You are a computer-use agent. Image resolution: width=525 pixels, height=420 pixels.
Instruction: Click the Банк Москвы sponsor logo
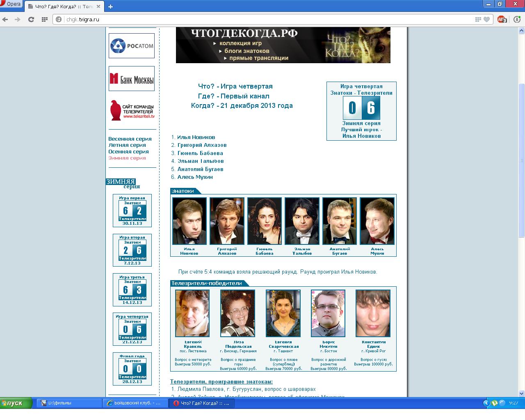(132, 78)
